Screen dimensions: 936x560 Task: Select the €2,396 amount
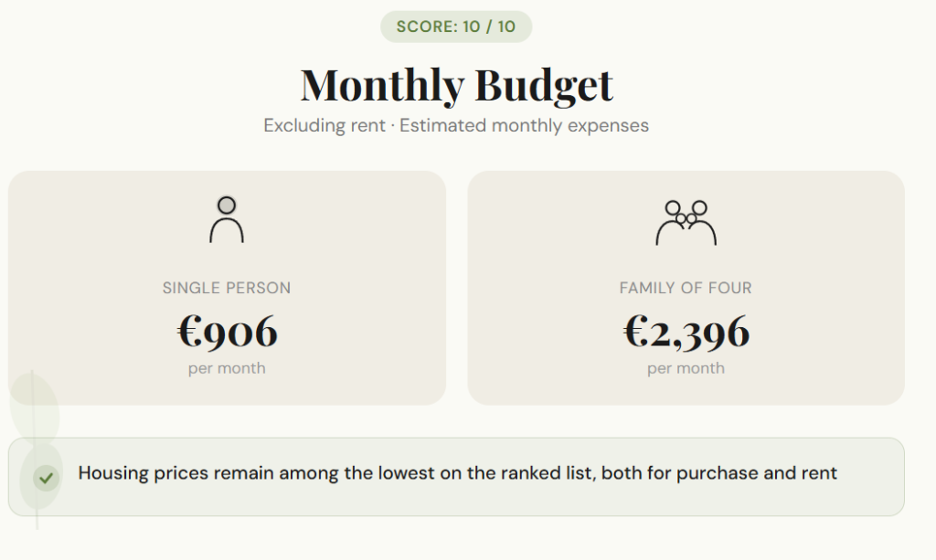(x=686, y=332)
